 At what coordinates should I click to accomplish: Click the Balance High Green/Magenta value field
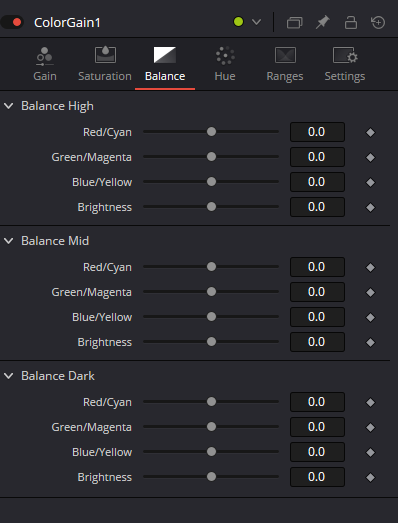(317, 157)
